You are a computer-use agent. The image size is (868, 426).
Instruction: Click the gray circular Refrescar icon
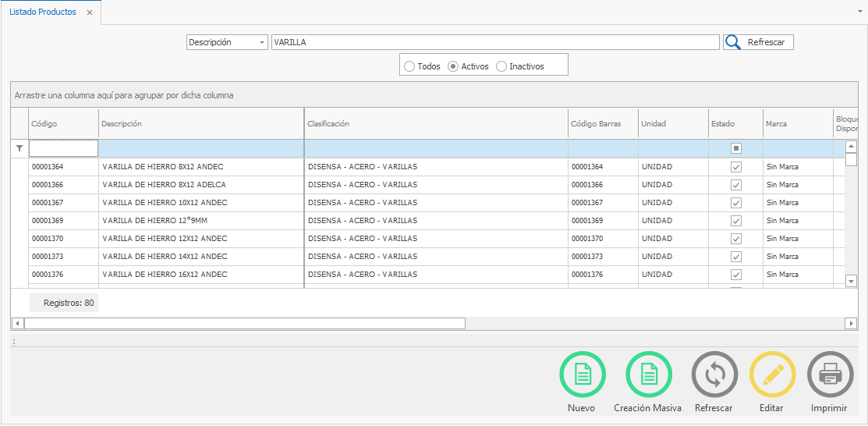(x=714, y=375)
